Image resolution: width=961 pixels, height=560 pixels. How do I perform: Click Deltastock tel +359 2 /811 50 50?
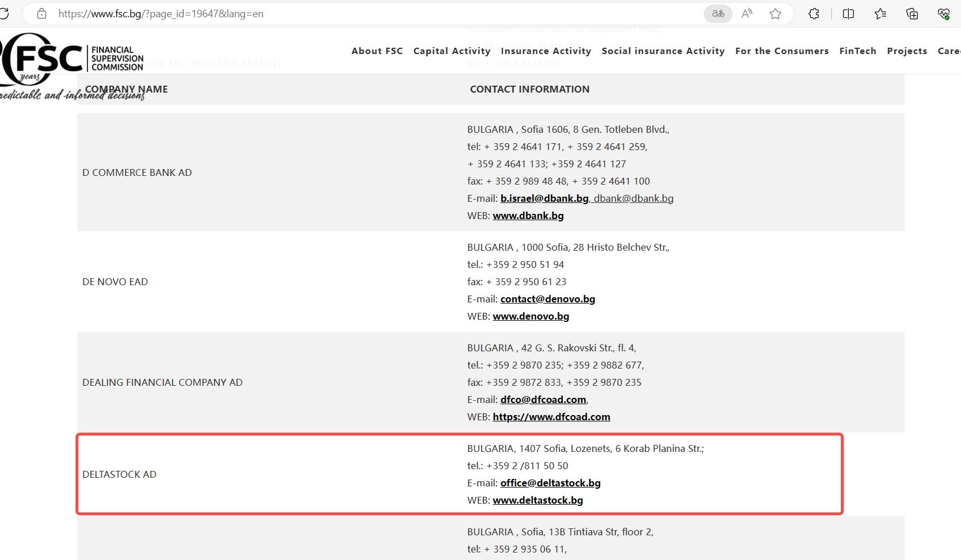(x=517, y=466)
